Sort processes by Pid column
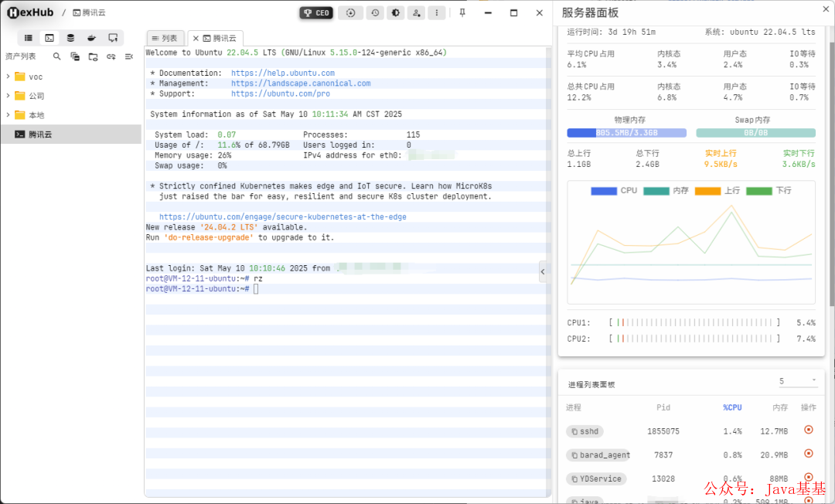835x504 pixels. (663, 407)
